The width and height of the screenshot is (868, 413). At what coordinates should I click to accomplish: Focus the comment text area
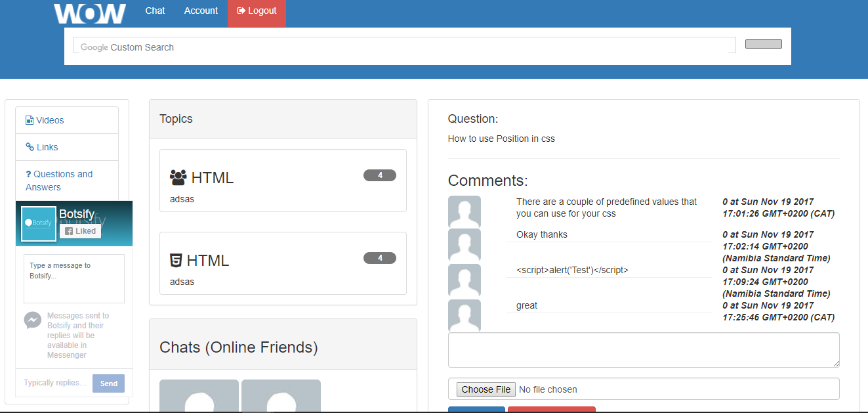tap(644, 350)
